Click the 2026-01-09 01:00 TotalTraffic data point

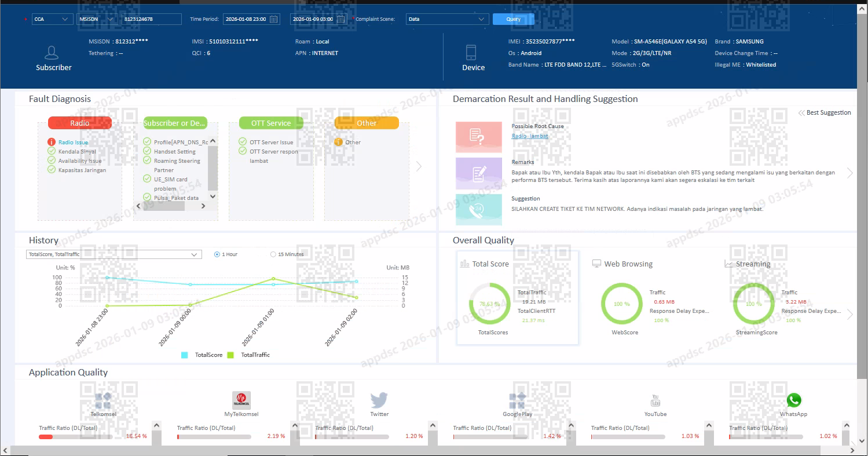click(x=273, y=279)
